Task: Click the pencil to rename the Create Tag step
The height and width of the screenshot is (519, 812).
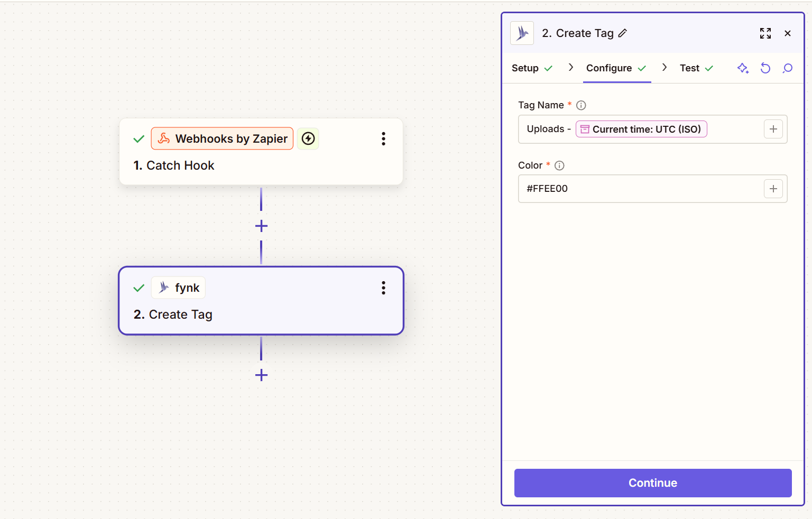Action: 622,33
